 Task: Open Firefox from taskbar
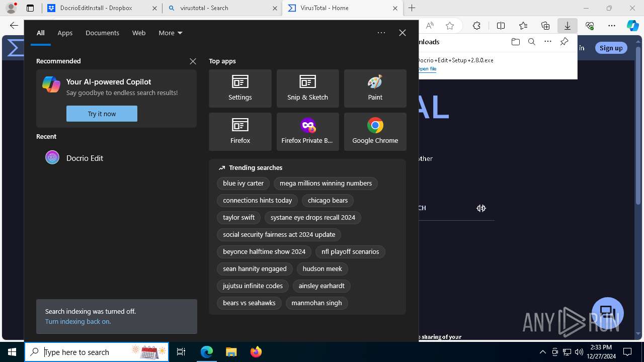tap(256, 352)
